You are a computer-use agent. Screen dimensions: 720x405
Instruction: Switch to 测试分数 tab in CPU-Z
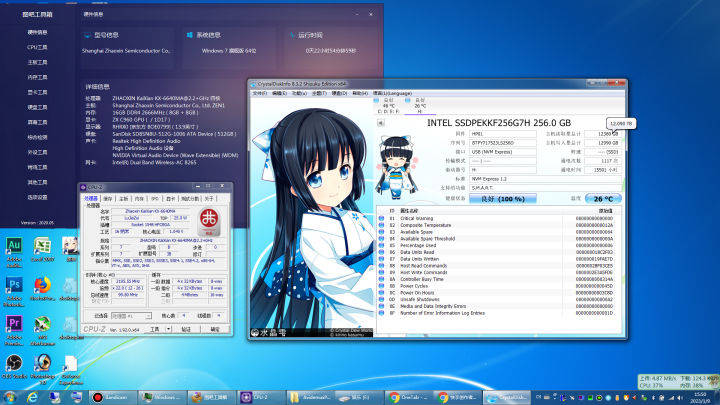click(x=190, y=198)
